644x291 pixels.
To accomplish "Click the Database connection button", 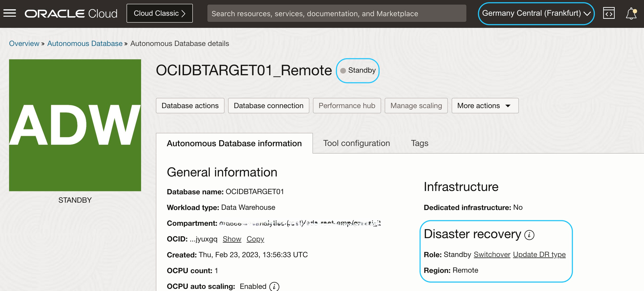I will pyautogui.click(x=269, y=106).
